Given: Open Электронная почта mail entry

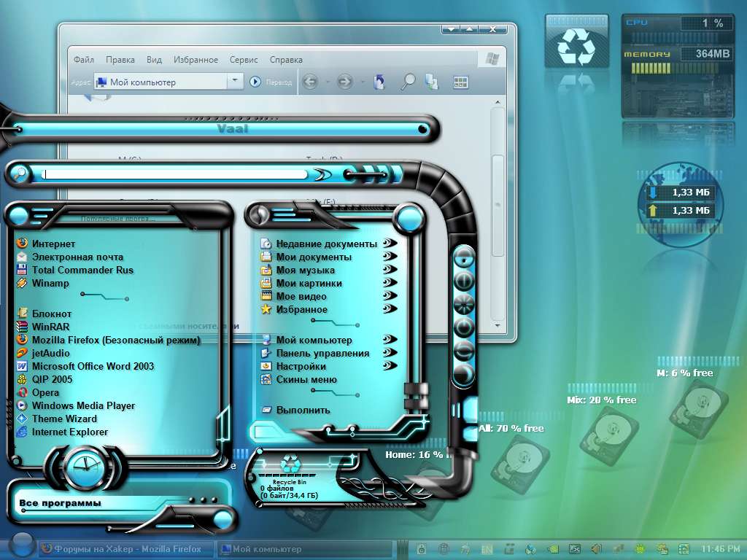Looking at the screenshot, I should 70,257.
